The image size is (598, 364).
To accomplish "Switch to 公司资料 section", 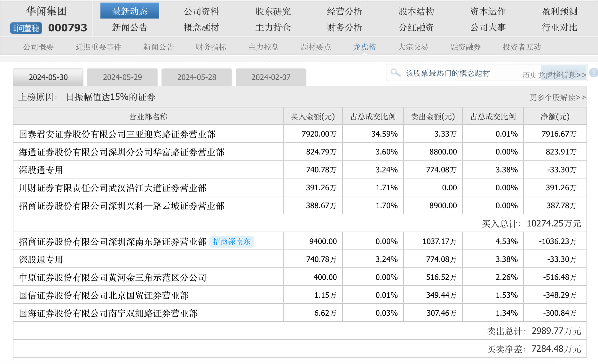I will click(201, 11).
